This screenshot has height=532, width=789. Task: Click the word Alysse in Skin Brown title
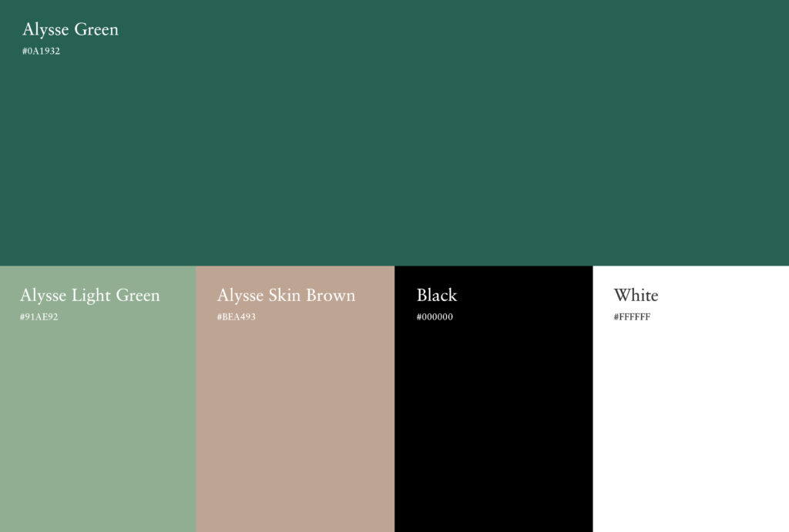pos(240,296)
